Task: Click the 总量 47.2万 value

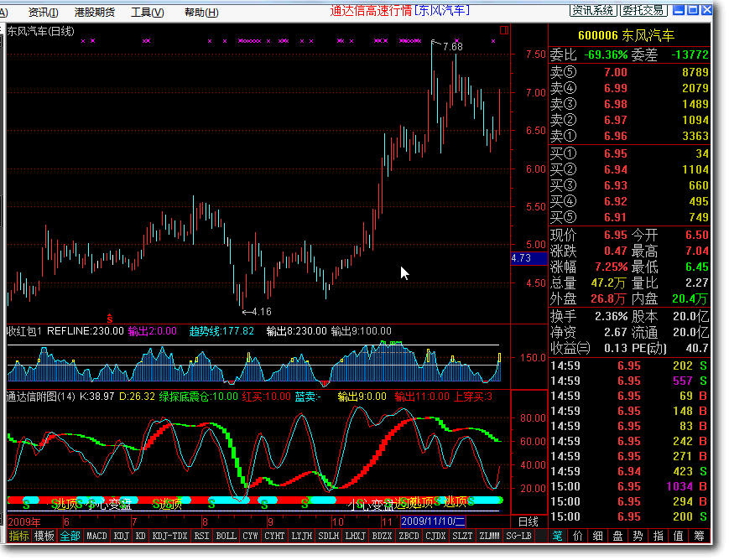Action: coord(609,283)
